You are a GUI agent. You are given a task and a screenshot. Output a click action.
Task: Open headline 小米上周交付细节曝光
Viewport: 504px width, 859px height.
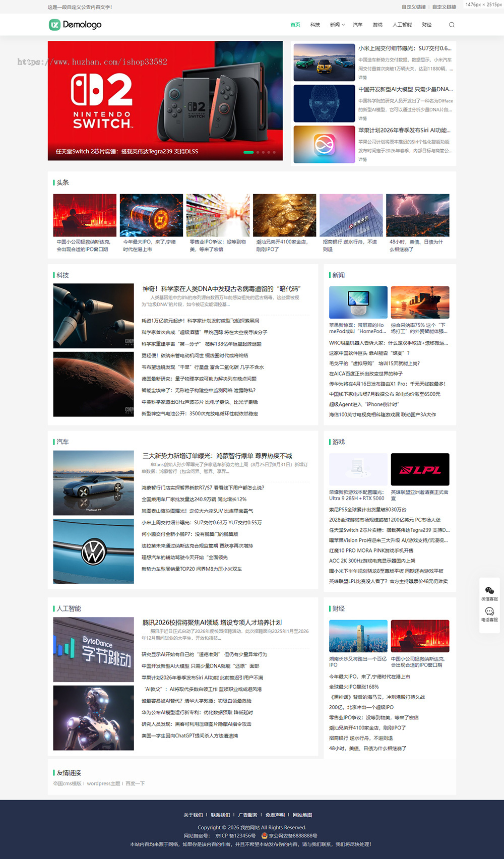[x=405, y=48]
